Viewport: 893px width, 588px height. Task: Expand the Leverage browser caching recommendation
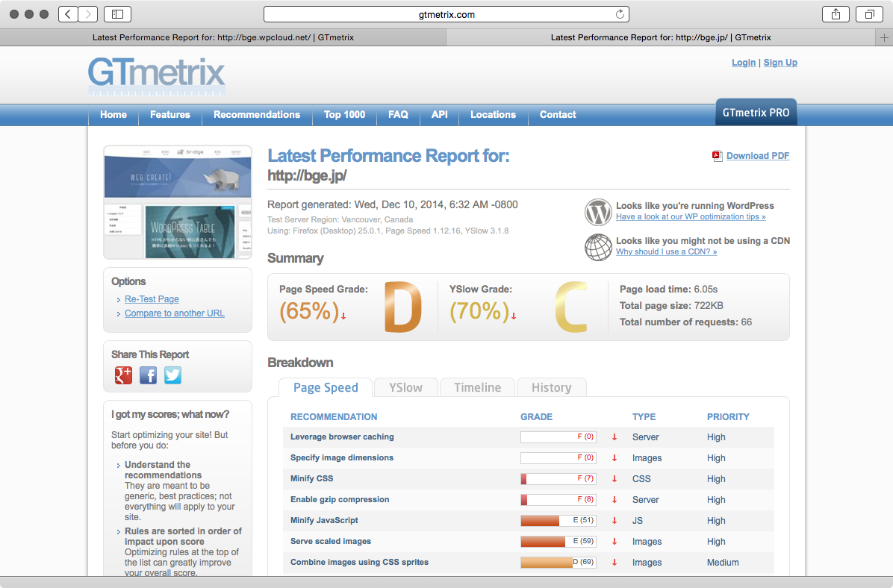[342, 437]
